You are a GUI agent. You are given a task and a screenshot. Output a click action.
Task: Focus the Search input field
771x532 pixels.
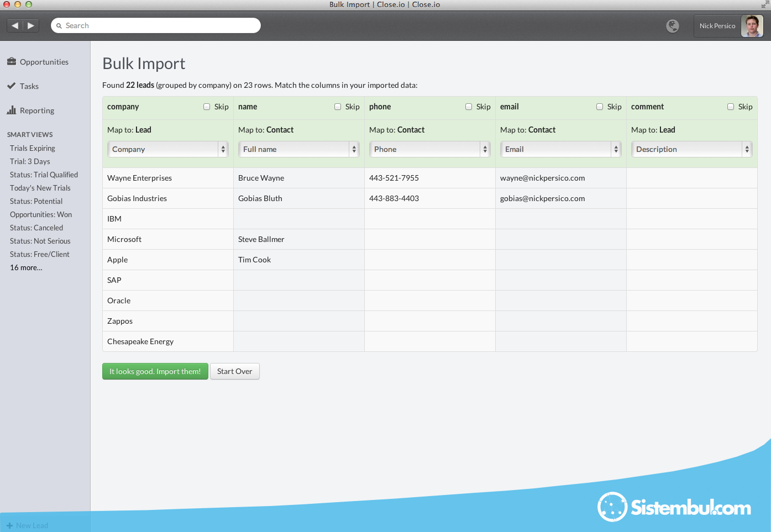point(156,25)
